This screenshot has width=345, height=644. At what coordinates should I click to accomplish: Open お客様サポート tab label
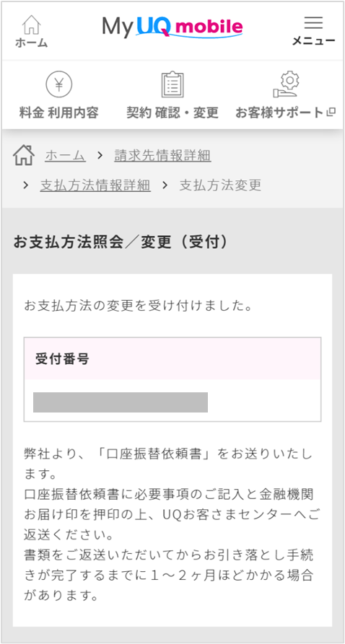click(279, 113)
